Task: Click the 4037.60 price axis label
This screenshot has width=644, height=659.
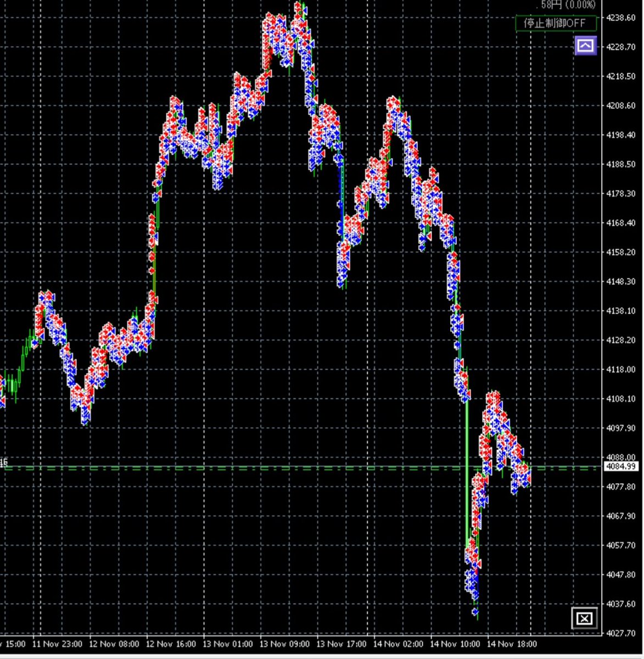Action: click(621, 604)
